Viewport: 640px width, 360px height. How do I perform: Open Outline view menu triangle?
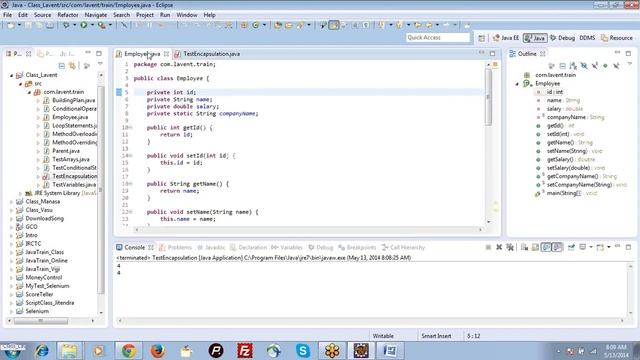629,63
